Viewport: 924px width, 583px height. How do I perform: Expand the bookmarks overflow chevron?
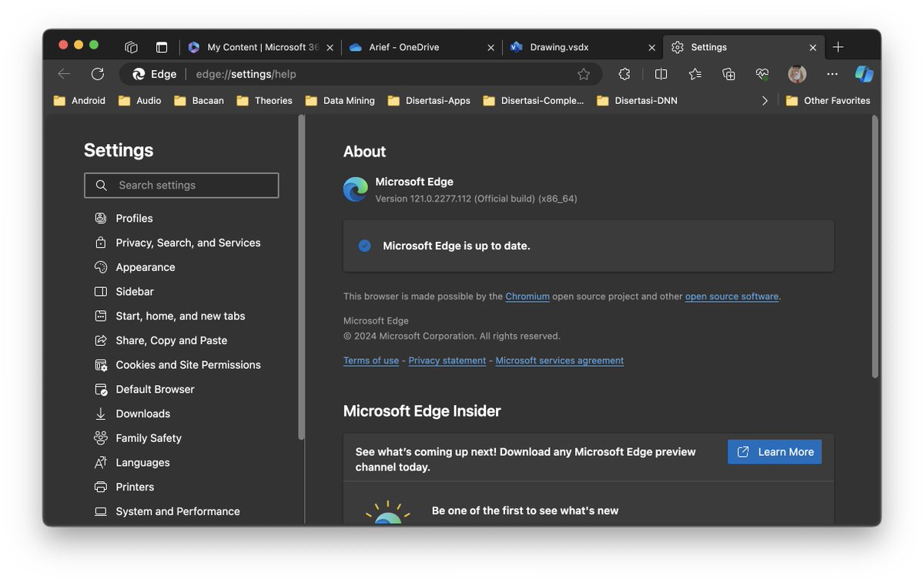[x=765, y=100]
